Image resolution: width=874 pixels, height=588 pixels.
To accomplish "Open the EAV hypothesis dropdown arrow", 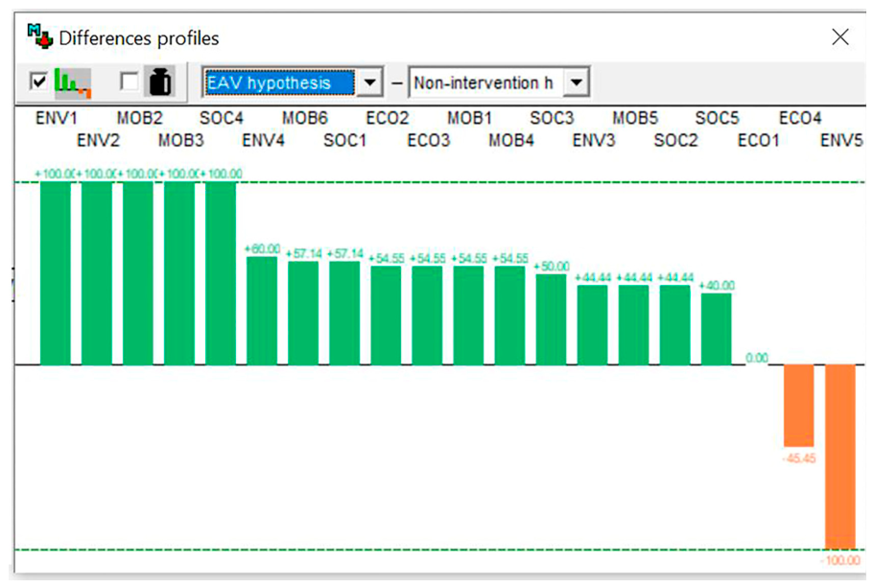I will tap(369, 83).
